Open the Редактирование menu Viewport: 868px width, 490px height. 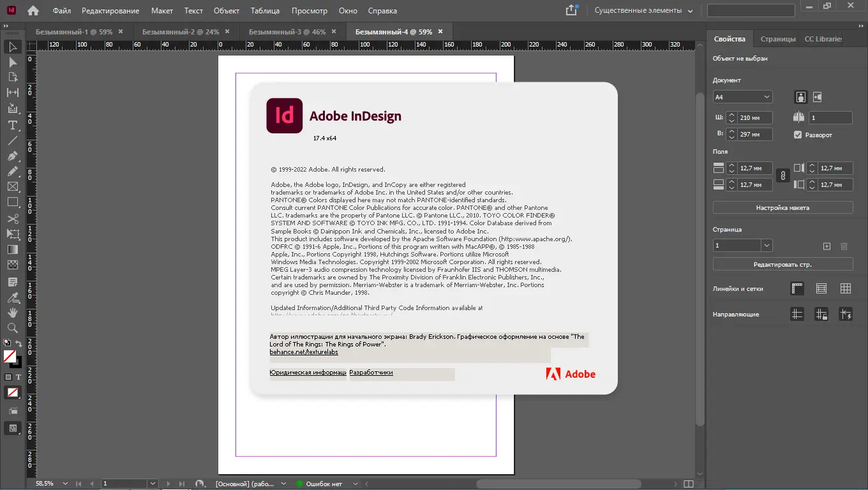click(x=111, y=11)
